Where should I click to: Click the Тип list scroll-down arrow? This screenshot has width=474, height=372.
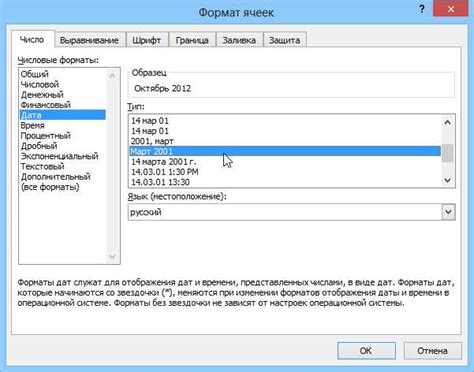(x=448, y=180)
